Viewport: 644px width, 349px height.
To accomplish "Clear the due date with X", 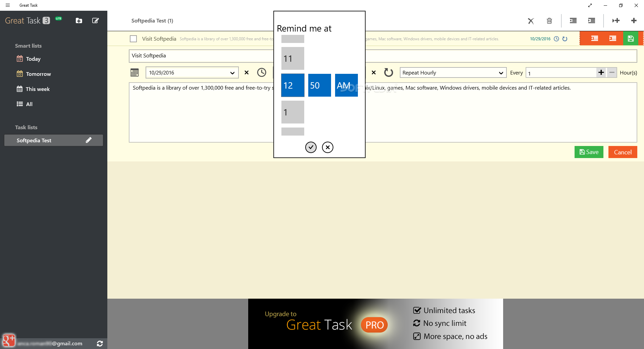I will (247, 72).
